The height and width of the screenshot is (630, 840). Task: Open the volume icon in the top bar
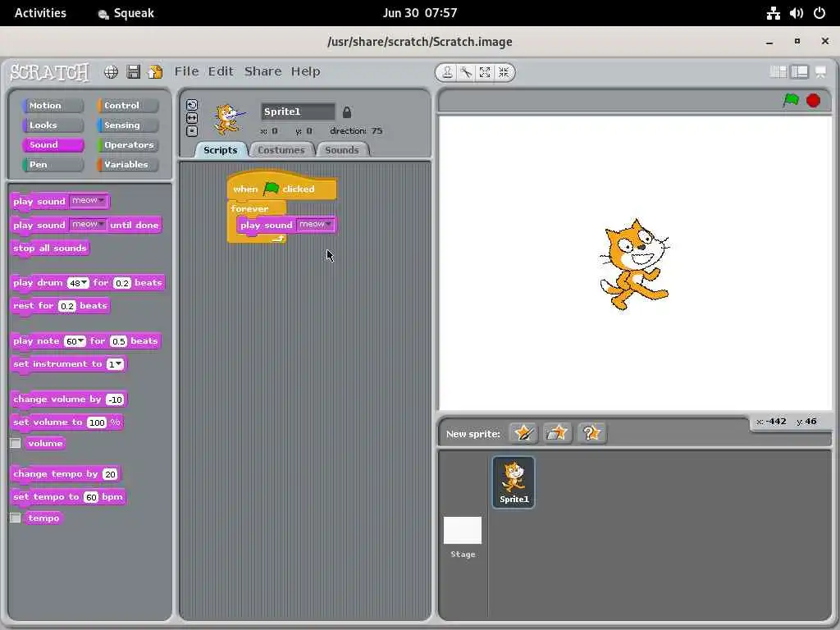[796, 13]
